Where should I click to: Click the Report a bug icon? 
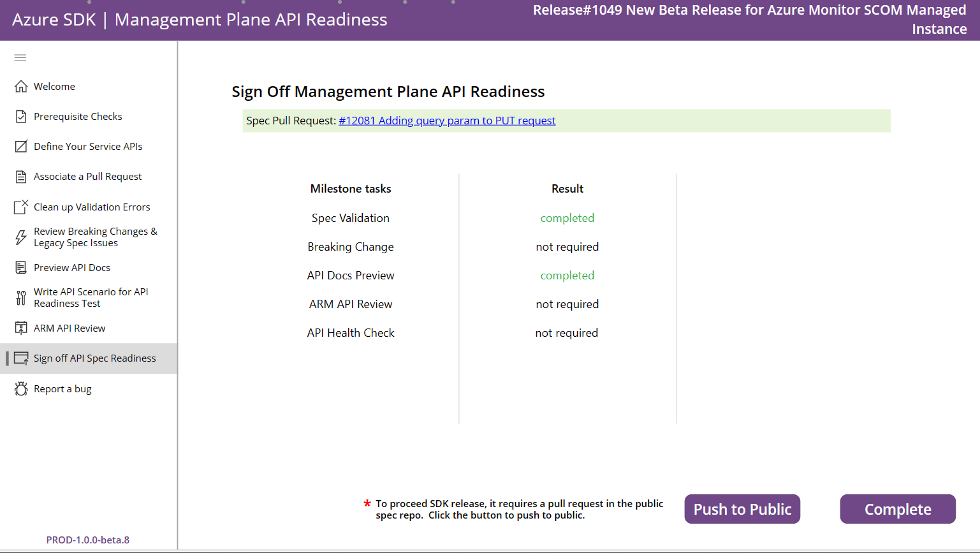click(19, 388)
